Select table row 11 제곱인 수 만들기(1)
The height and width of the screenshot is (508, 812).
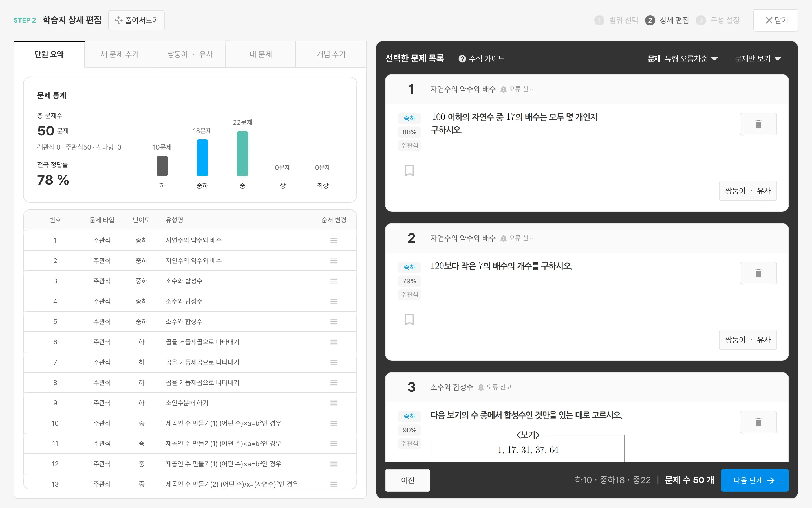190,443
